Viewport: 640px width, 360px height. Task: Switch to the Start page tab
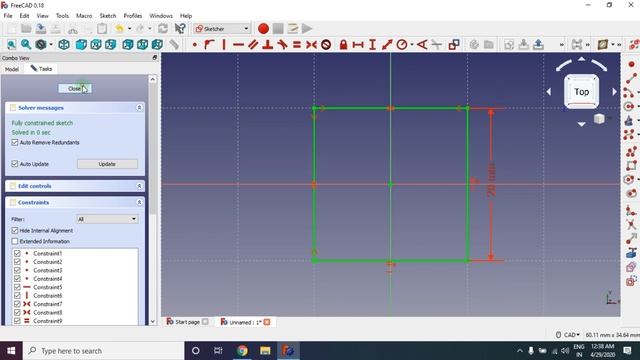coord(187,322)
